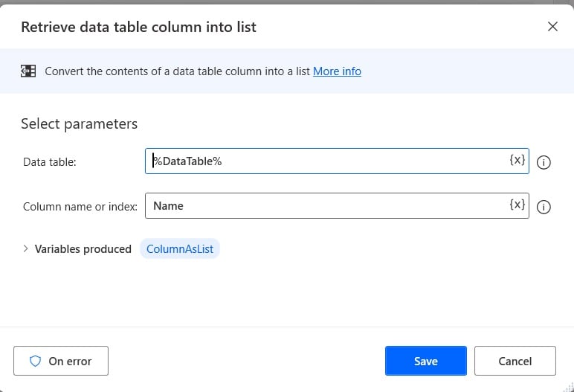Cancel the dialog
The width and height of the screenshot is (574, 392).
click(x=515, y=361)
